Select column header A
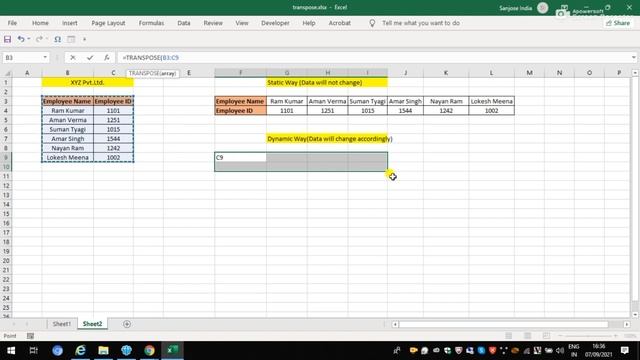Viewport: 640px width, 360px height. tap(27, 73)
